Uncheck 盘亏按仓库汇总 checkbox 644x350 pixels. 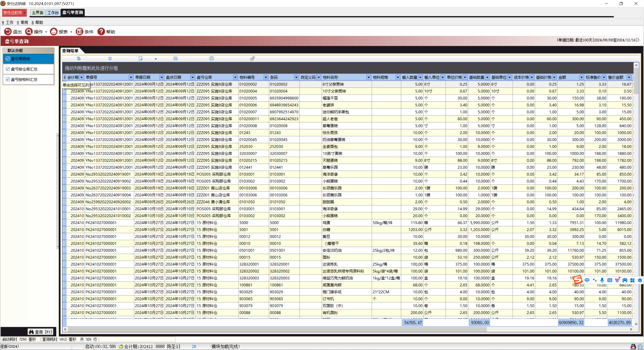(8, 69)
